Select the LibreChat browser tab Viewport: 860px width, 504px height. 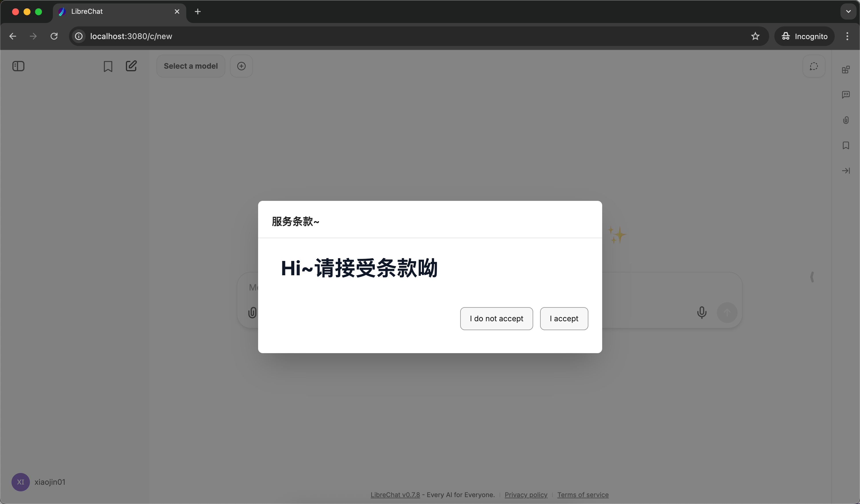click(x=116, y=11)
